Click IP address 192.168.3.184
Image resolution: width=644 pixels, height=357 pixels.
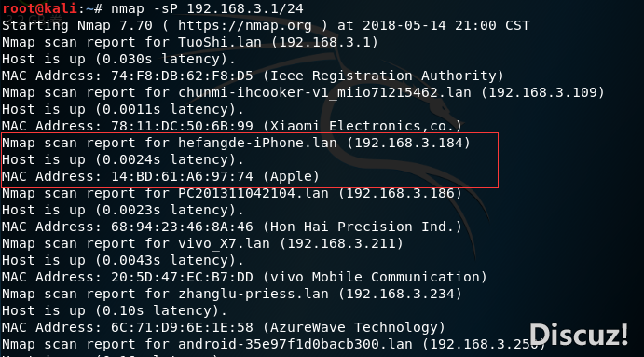[x=408, y=143]
